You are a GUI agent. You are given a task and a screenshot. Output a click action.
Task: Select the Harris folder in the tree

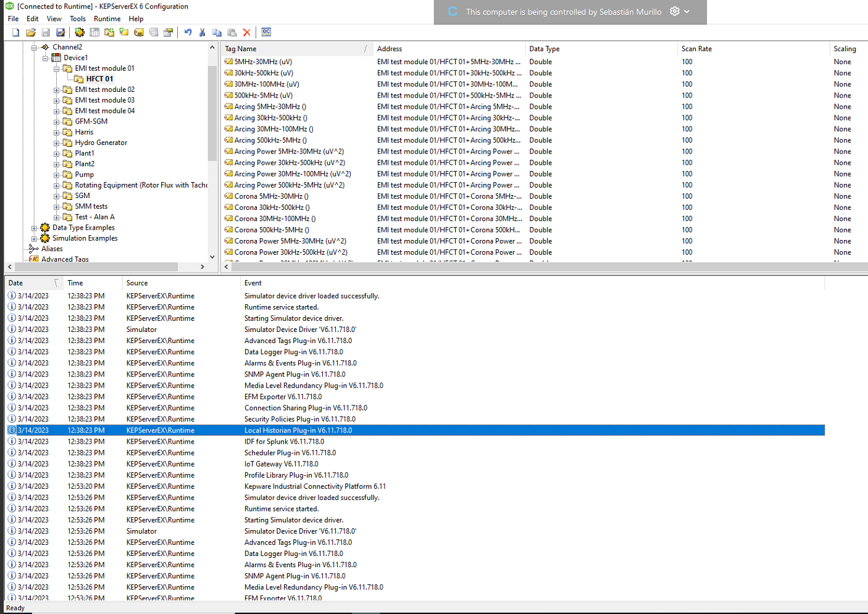click(x=84, y=132)
